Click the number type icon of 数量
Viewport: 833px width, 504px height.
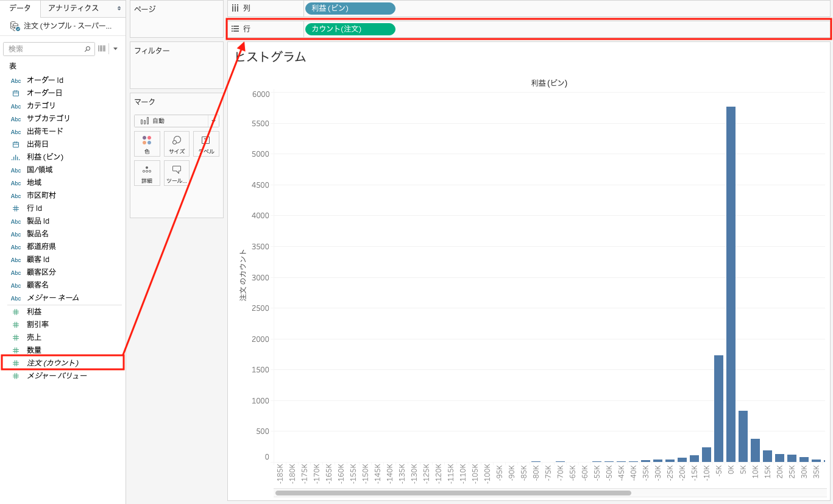click(16, 350)
